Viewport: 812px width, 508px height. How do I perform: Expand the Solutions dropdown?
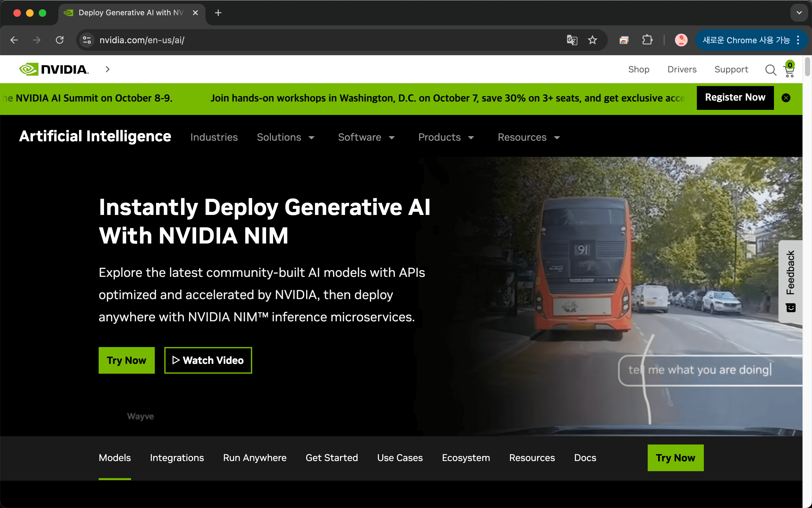coord(285,137)
